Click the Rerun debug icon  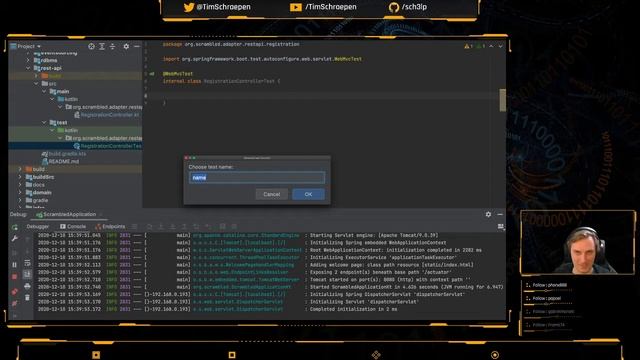coord(15,227)
